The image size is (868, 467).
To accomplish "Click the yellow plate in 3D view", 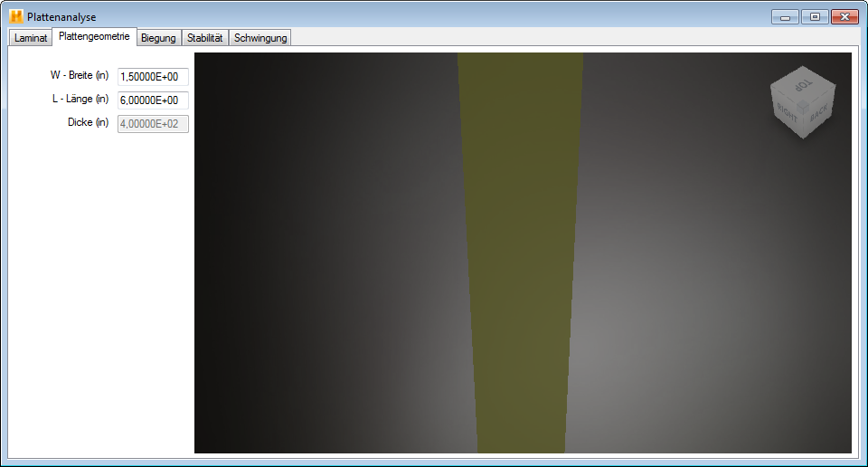I will click(x=521, y=253).
